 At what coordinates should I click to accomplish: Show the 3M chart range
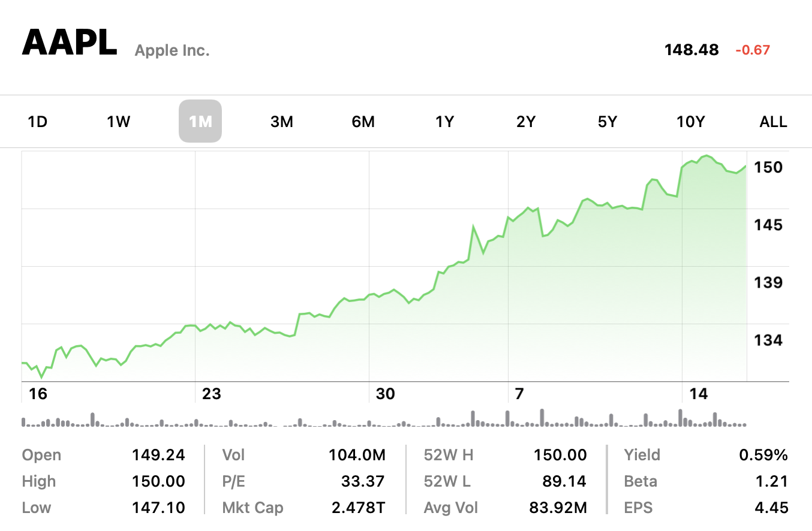click(x=282, y=122)
